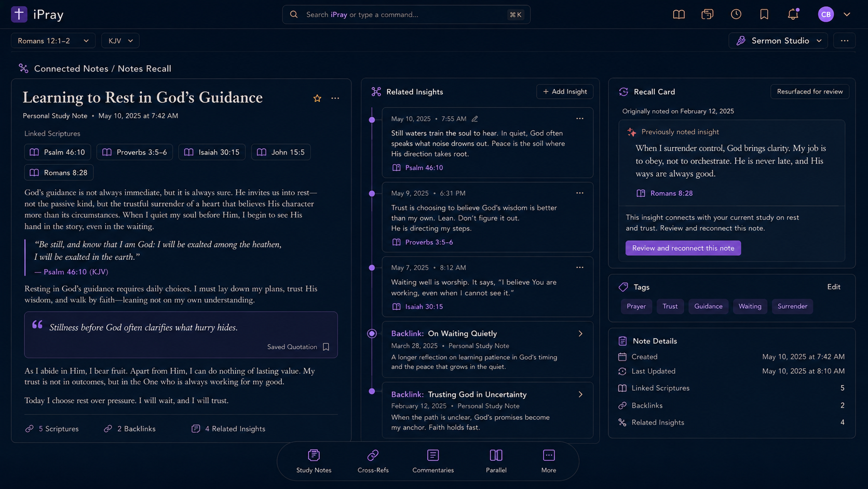Switch to the Parallel tab
This screenshot has width=868, height=489.
(x=496, y=461)
